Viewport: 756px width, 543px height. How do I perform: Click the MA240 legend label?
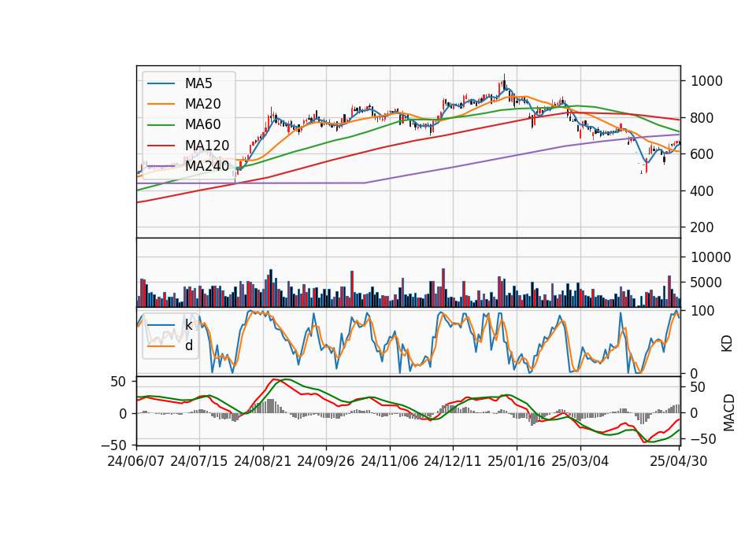[207, 166]
